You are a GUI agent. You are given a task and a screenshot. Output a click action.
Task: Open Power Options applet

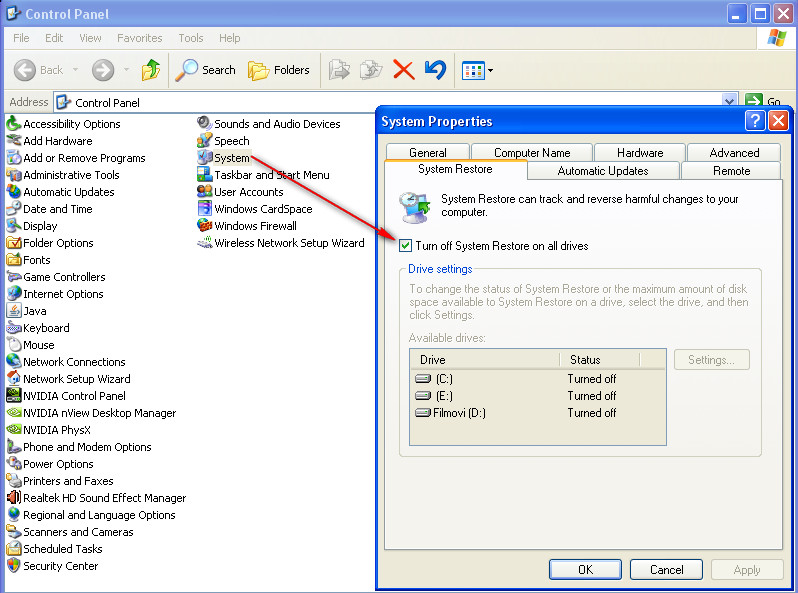[x=50, y=464]
